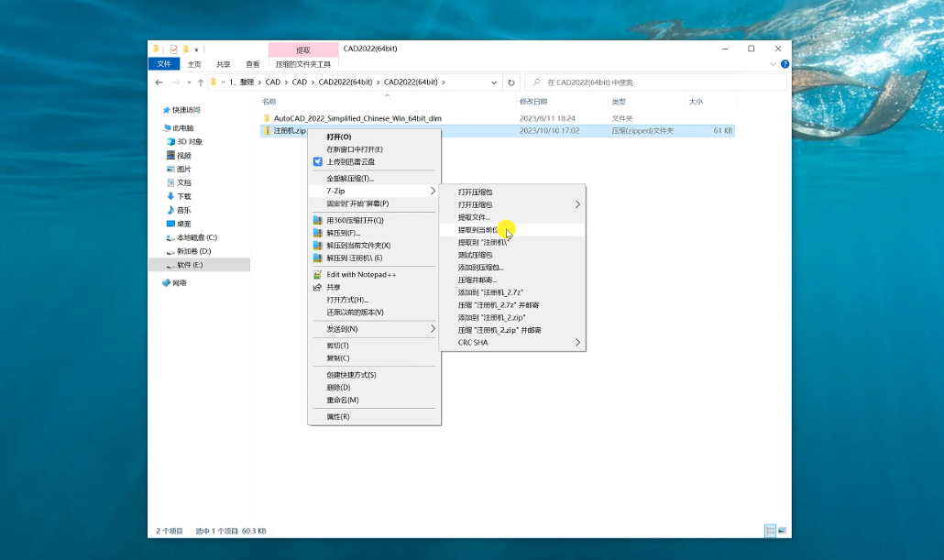Open Explorer help with the question mark icon
Image resolution: width=944 pixels, height=560 pixels.
(x=784, y=64)
